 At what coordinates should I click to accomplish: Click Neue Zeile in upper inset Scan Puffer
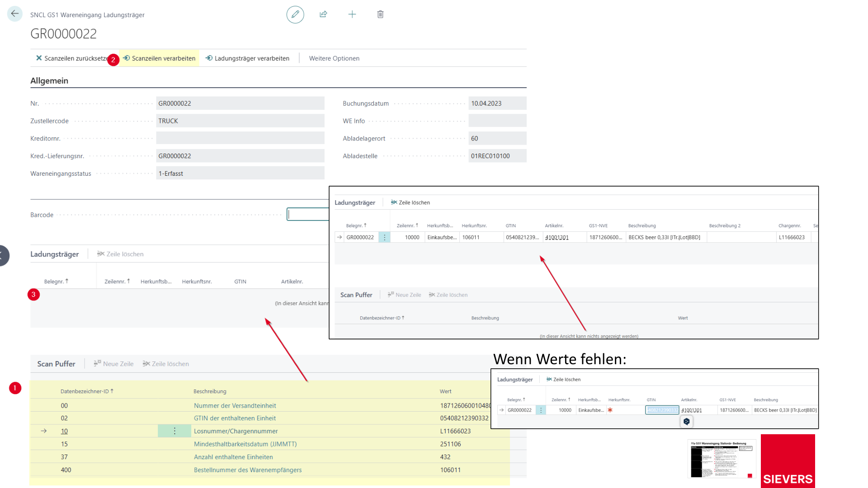point(404,295)
